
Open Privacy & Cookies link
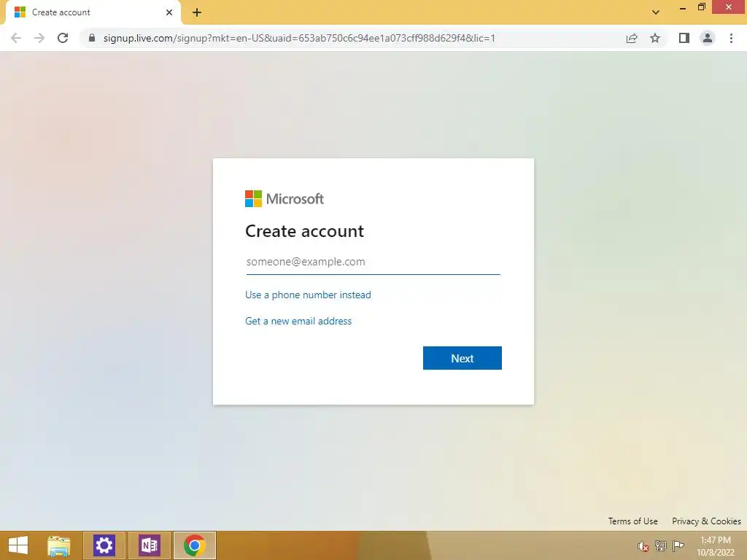tap(706, 521)
